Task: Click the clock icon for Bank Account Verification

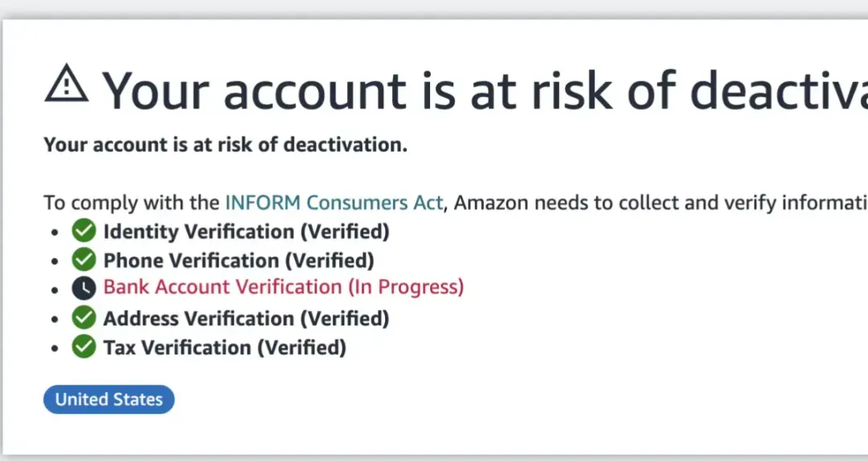Action: pos(84,288)
